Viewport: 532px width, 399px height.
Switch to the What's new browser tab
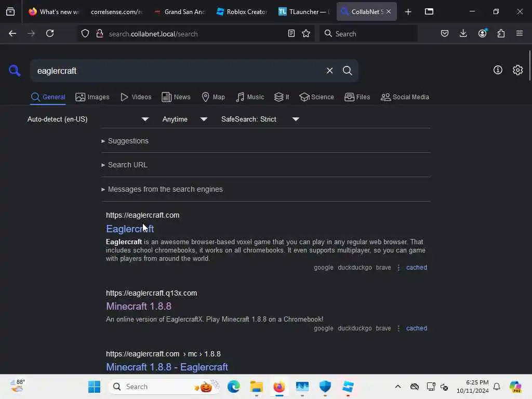pos(54,12)
